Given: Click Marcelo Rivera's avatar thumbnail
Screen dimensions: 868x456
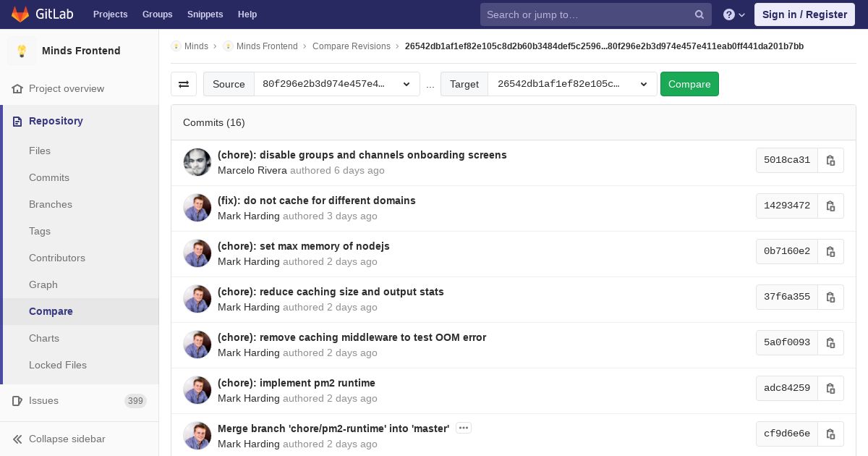Looking at the screenshot, I should [197, 162].
